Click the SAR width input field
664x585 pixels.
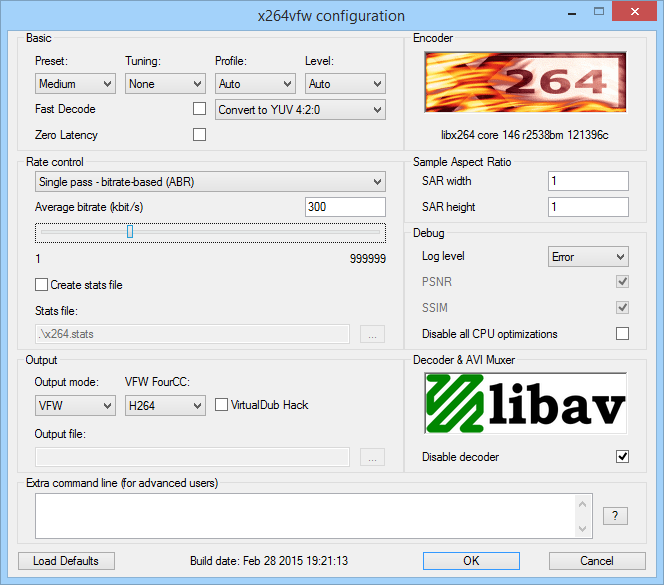pos(588,181)
